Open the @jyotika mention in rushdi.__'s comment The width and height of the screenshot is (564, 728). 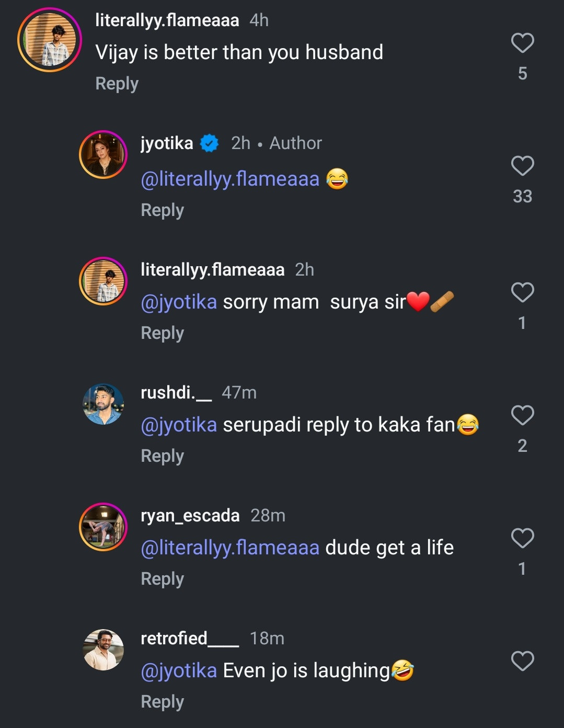[x=179, y=425]
